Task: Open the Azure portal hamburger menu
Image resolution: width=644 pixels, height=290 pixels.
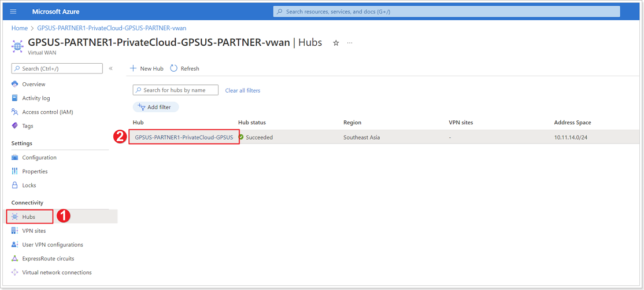Action: pos(13,12)
